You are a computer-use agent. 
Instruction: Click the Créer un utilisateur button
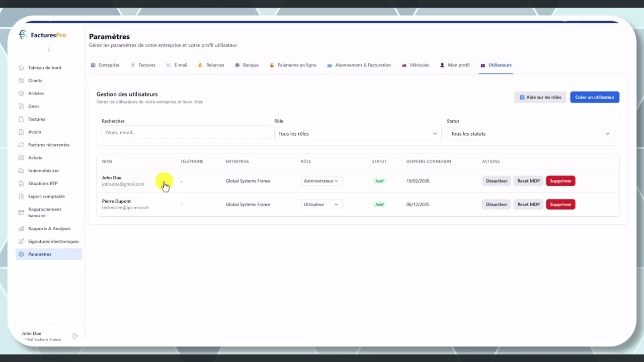point(595,97)
